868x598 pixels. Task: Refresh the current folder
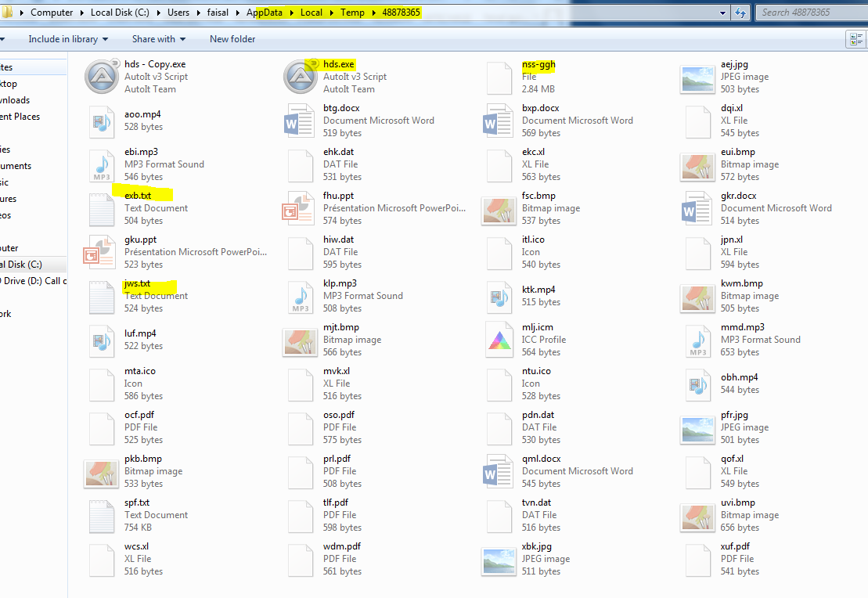pyautogui.click(x=741, y=13)
